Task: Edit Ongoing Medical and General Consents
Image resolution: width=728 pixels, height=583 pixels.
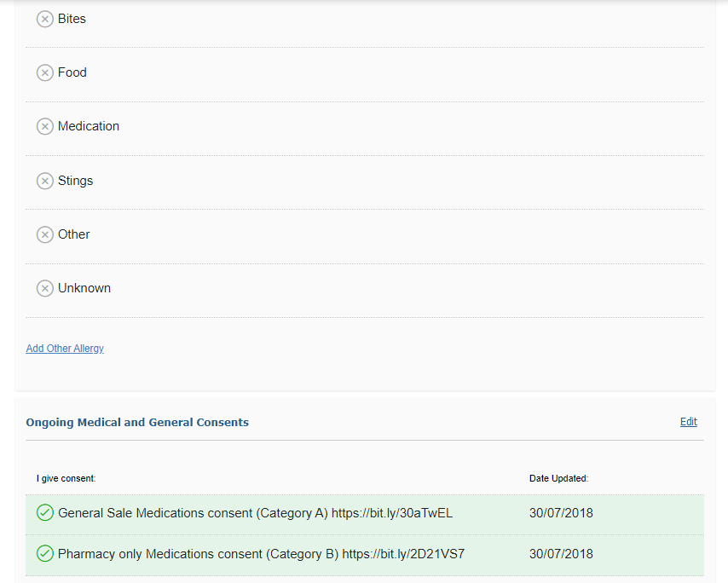Action: (689, 421)
